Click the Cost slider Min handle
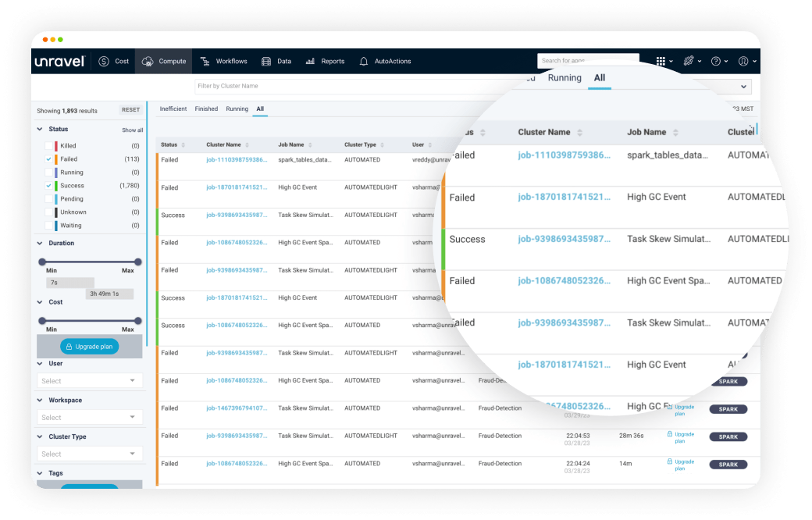This screenshot has width=812, height=520. point(42,321)
